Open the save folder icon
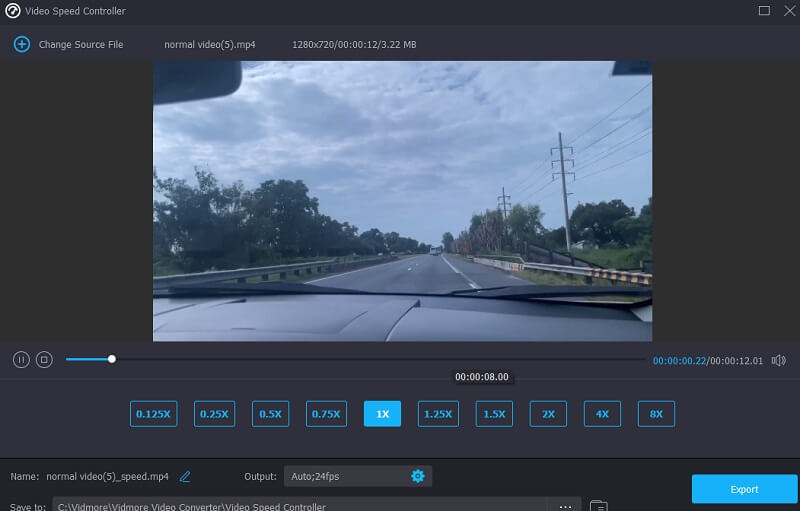 coord(598,505)
